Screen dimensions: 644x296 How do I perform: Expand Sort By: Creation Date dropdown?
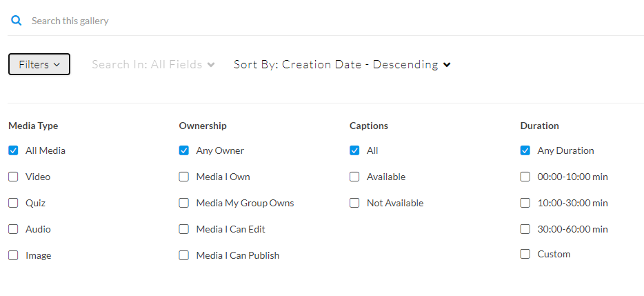(x=342, y=64)
